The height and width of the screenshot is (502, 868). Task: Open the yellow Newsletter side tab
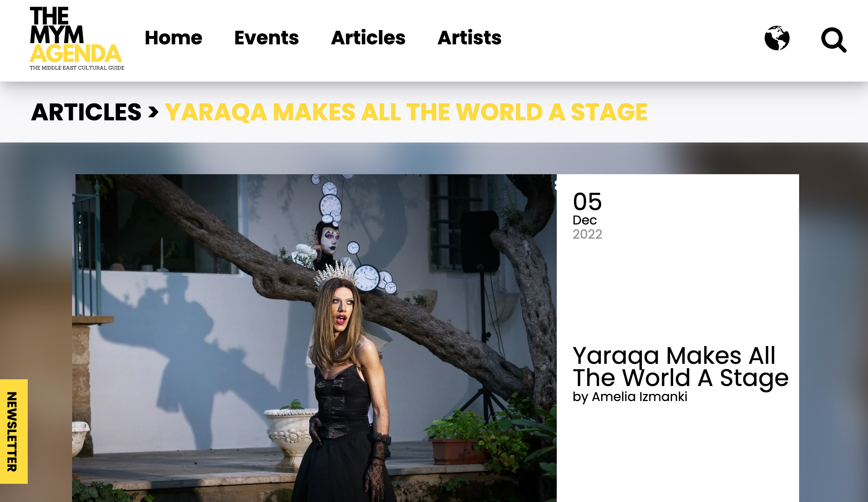pos(13,432)
